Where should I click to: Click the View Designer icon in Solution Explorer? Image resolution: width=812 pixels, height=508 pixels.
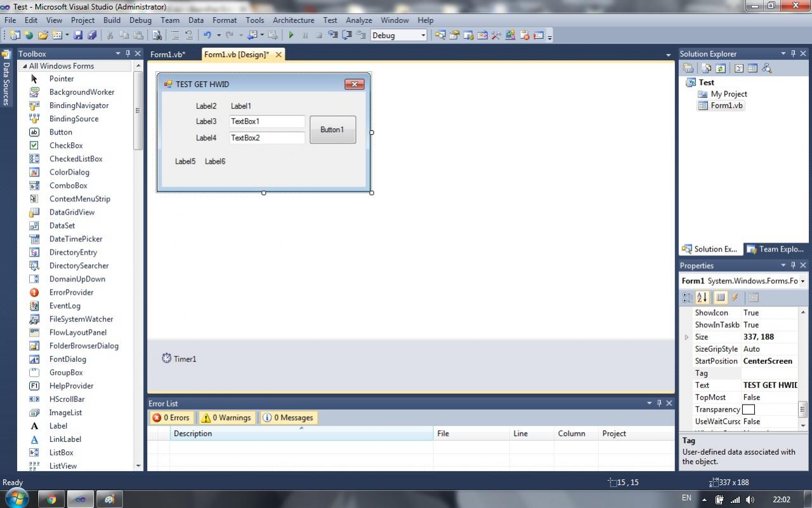(x=753, y=69)
